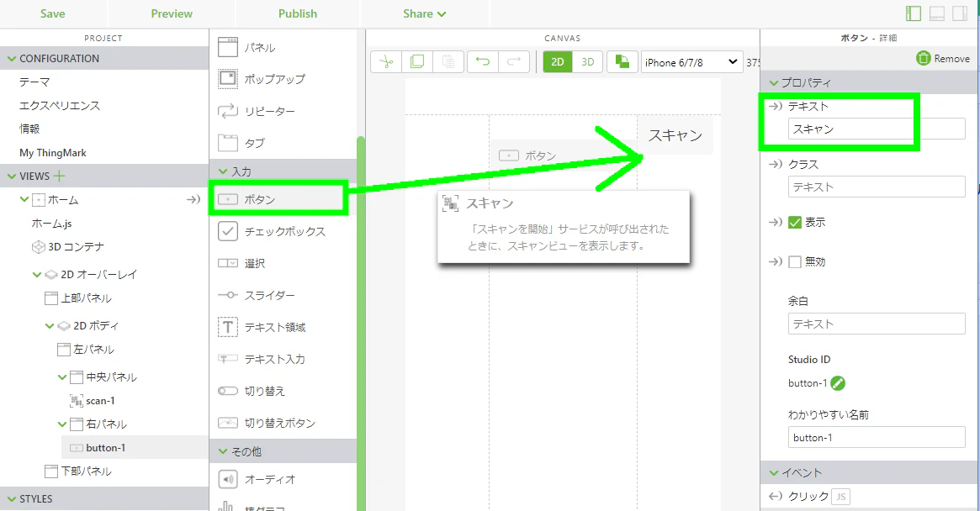This screenshot has height=511, width=980.
Task: Toggle the right panel layout icon
Action: 960,13
